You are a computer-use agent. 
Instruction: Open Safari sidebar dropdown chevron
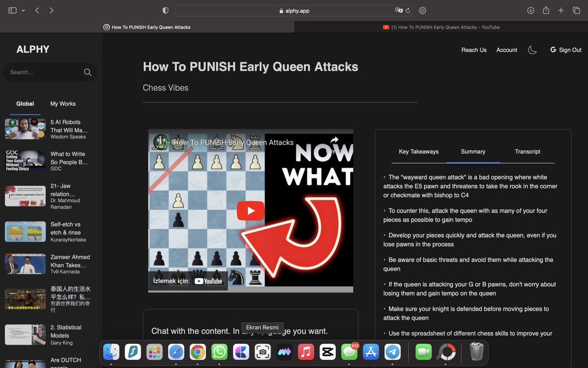pos(23,10)
